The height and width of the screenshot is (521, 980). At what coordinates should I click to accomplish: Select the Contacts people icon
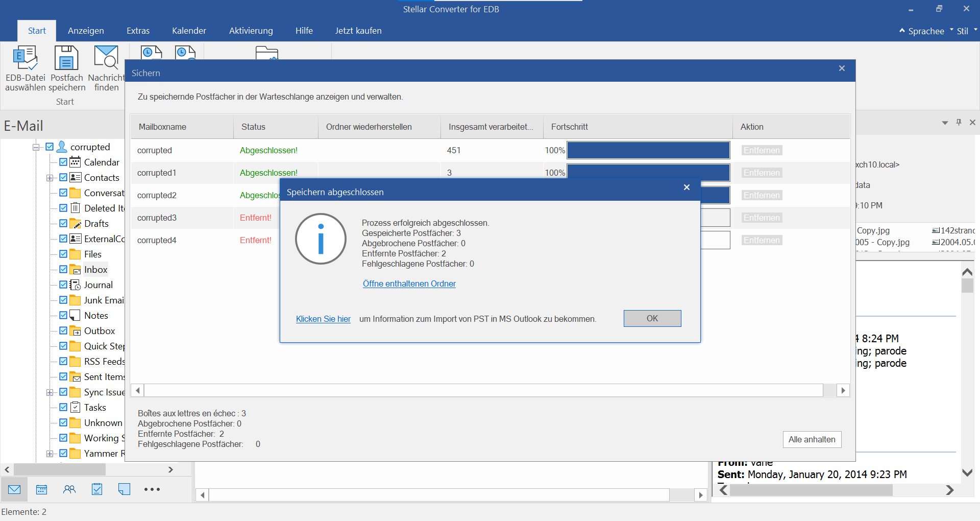69,489
